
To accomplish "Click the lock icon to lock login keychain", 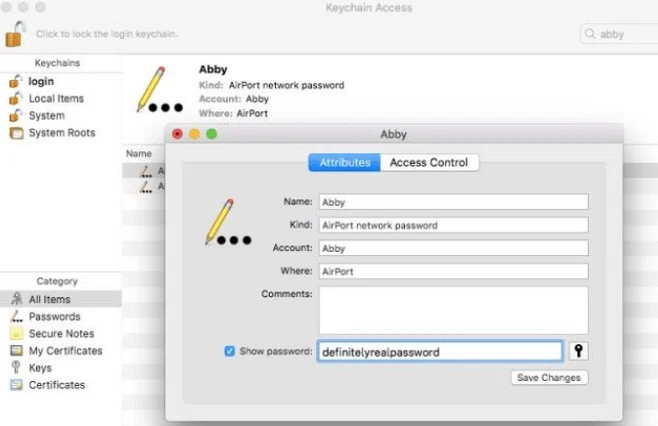I will [15, 34].
